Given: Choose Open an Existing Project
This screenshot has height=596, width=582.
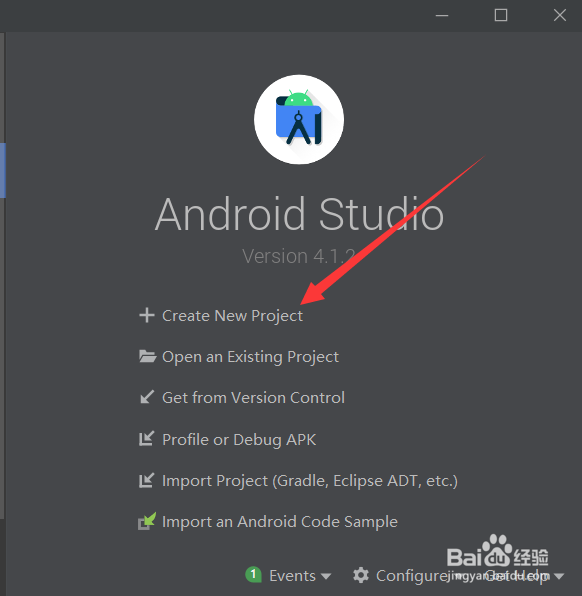Looking at the screenshot, I should [x=250, y=357].
